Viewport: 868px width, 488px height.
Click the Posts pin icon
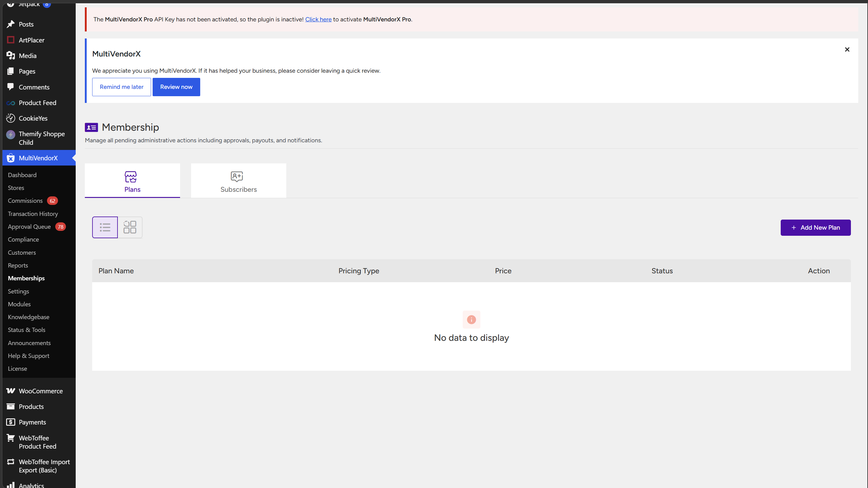(11, 24)
